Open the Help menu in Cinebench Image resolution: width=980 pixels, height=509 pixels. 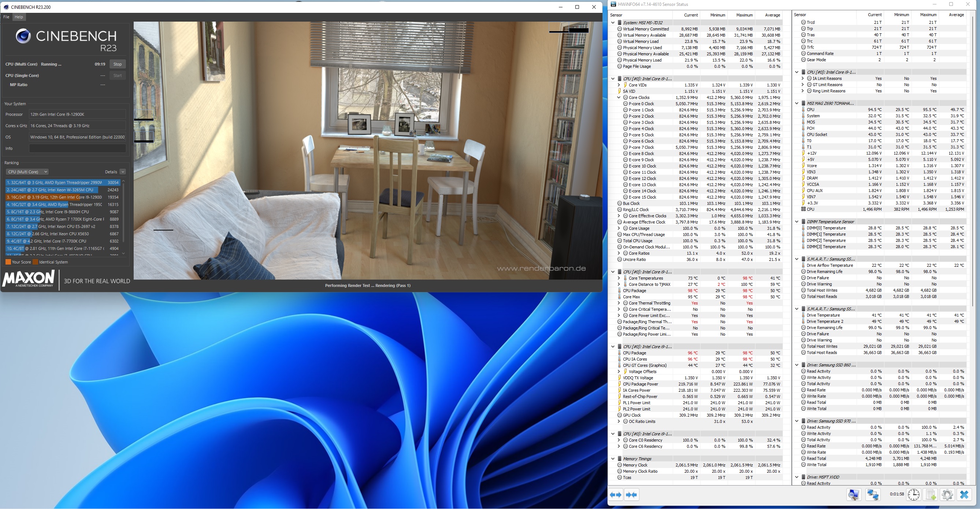[19, 17]
